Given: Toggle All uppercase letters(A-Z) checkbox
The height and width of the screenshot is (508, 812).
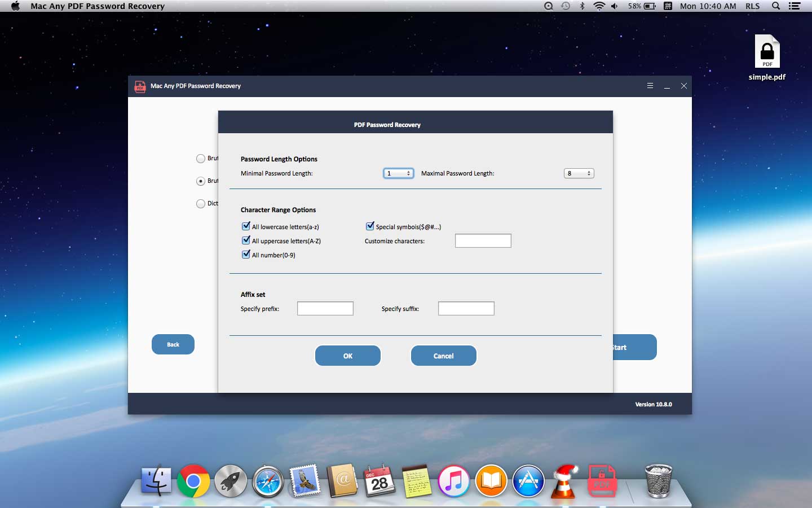Looking at the screenshot, I should [x=246, y=240].
